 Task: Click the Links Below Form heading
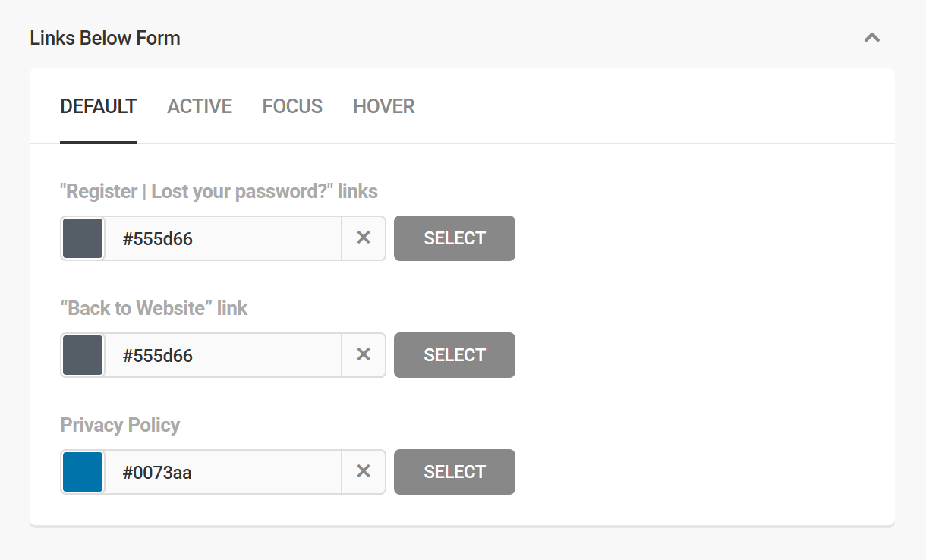coord(105,38)
